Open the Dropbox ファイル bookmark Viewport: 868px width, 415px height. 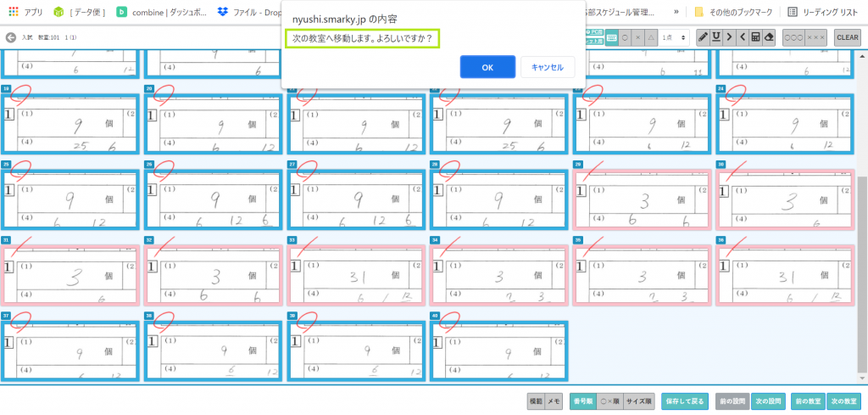(x=249, y=12)
